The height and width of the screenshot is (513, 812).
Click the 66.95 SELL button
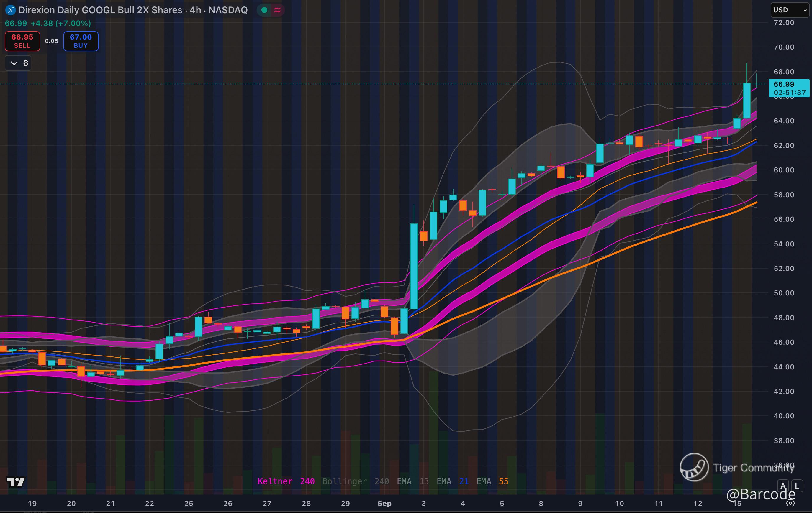click(x=22, y=41)
